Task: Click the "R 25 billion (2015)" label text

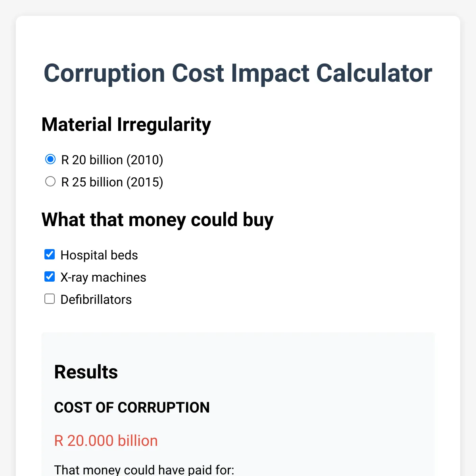Action: (112, 182)
